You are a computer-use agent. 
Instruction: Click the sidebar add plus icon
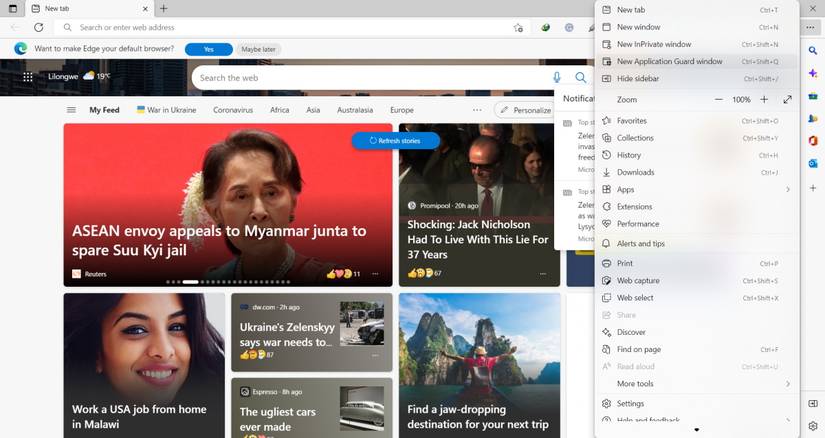pyautogui.click(x=813, y=187)
